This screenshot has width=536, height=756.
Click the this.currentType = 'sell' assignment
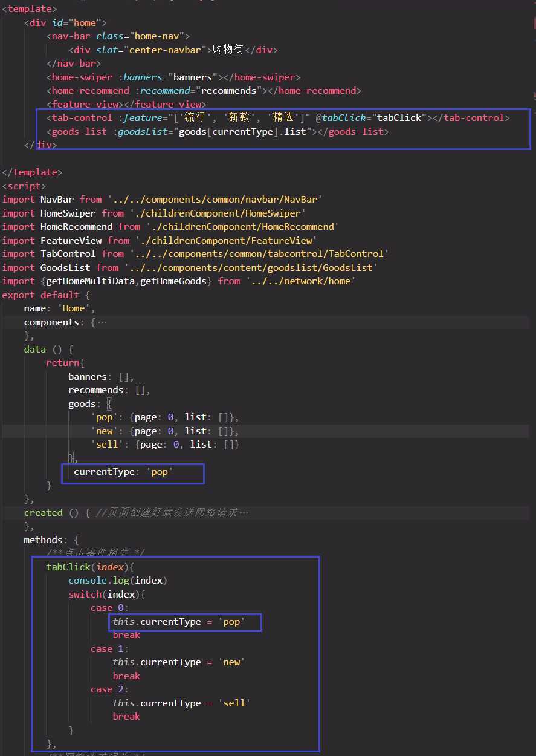point(182,703)
